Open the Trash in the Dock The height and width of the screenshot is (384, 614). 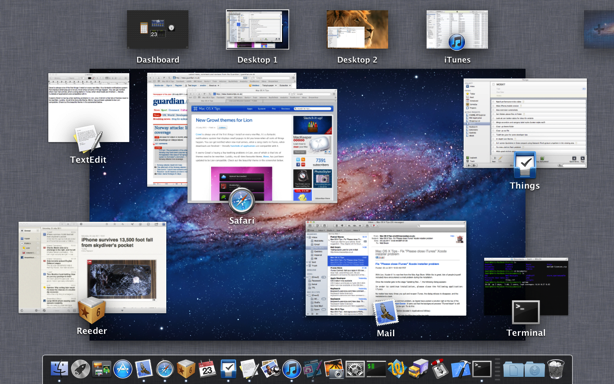pyautogui.click(x=556, y=369)
